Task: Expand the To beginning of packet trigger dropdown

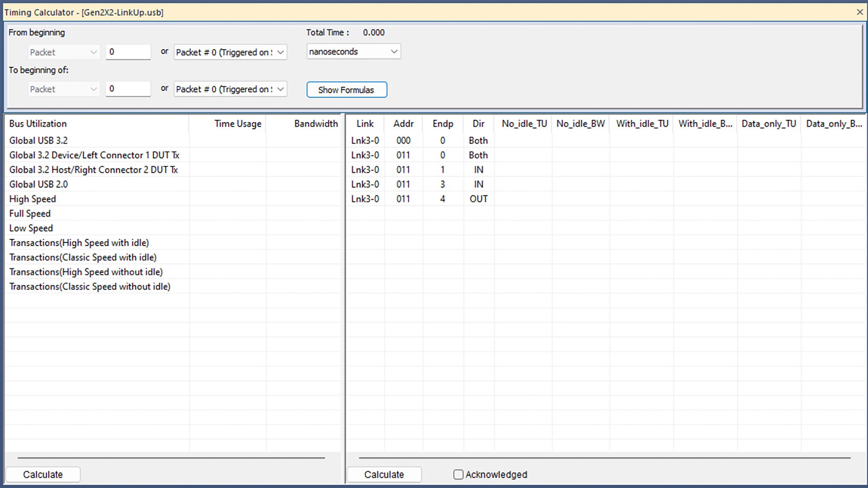Action: point(230,89)
